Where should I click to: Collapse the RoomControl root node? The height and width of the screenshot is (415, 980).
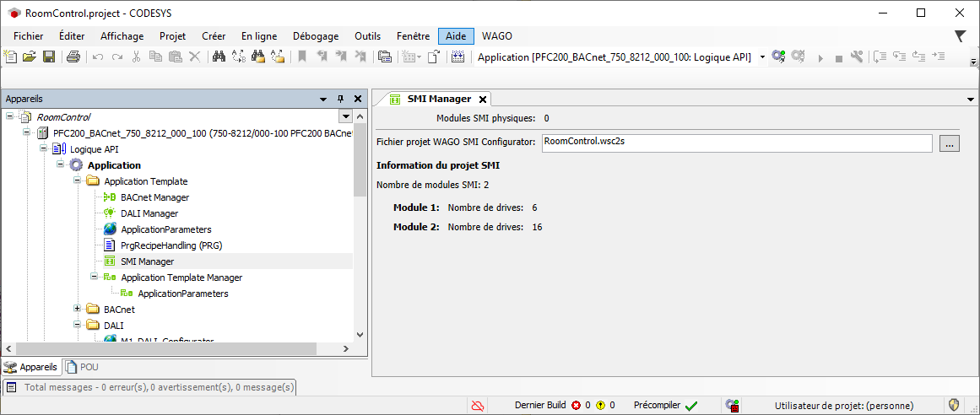click(x=10, y=116)
